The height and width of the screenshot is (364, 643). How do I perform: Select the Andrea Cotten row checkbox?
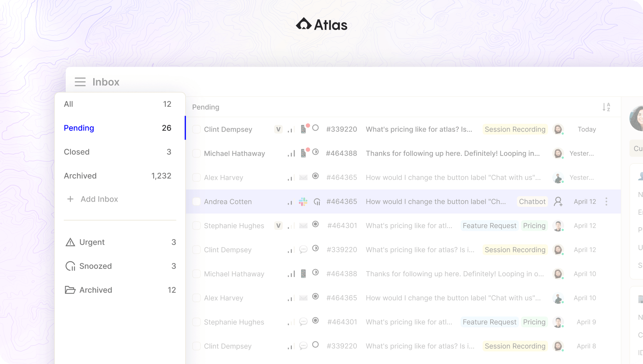196,202
